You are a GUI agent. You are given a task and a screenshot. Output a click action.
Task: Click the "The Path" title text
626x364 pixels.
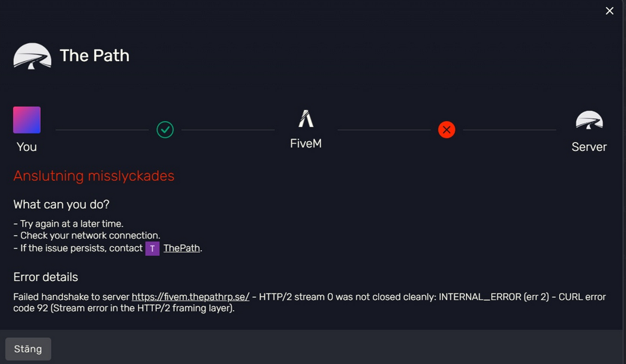pos(94,56)
